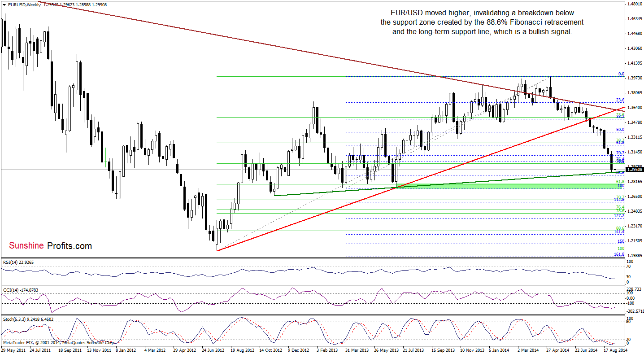Click the 1.43060 price axis label
This screenshot has height=354, width=644.
[636, 48]
